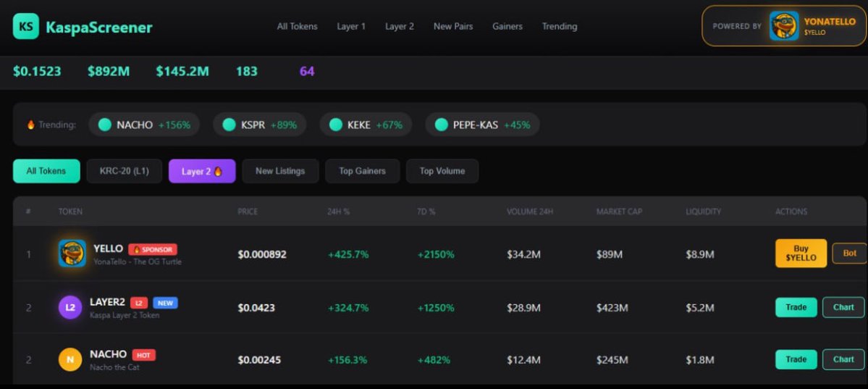Click the red L2 badge on LAYER2 row
This screenshot has height=389, width=868.
pos(139,303)
